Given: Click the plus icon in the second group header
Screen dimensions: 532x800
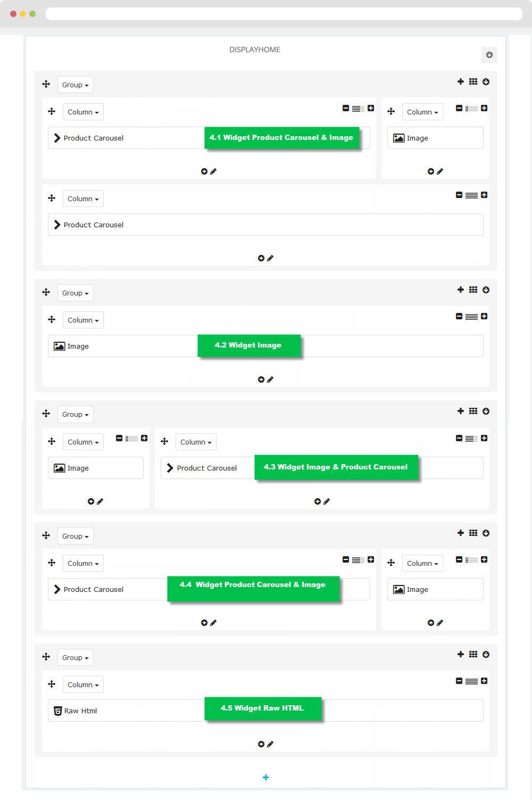Looking at the screenshot, I should click(461, 290).
